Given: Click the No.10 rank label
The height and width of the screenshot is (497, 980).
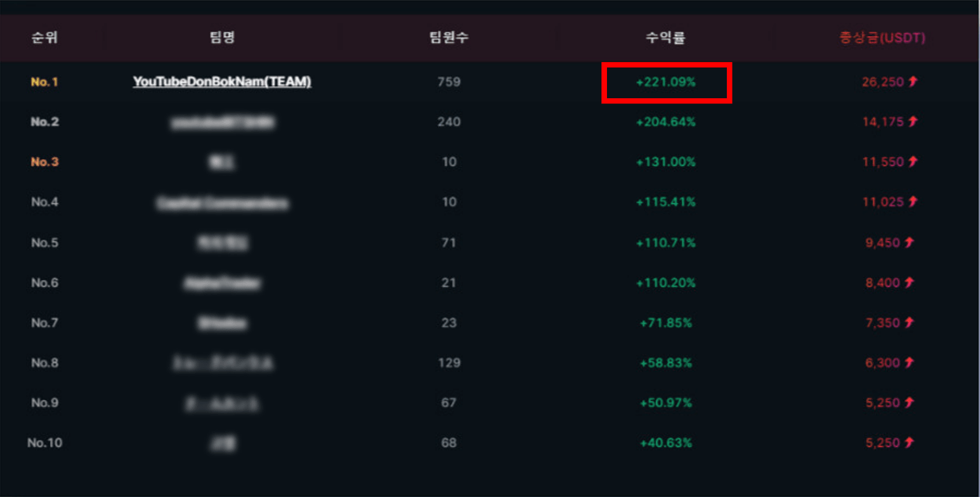Looking at the screenshot, I should point(45,443).
